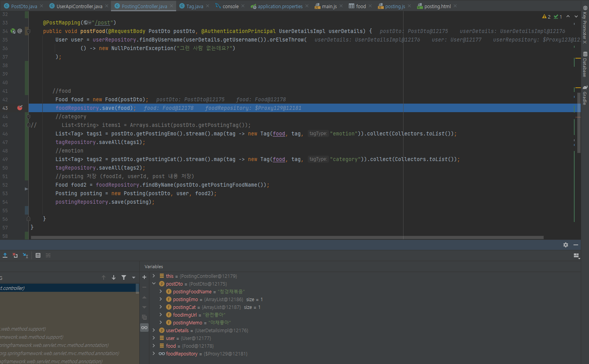Viewport: 589px width, 364px height.
Task: Click the horizontal editor scrollbar
Action: 287,237
